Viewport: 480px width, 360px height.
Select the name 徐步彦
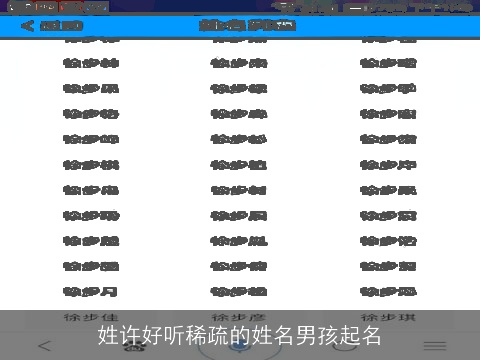coord(239,317)
